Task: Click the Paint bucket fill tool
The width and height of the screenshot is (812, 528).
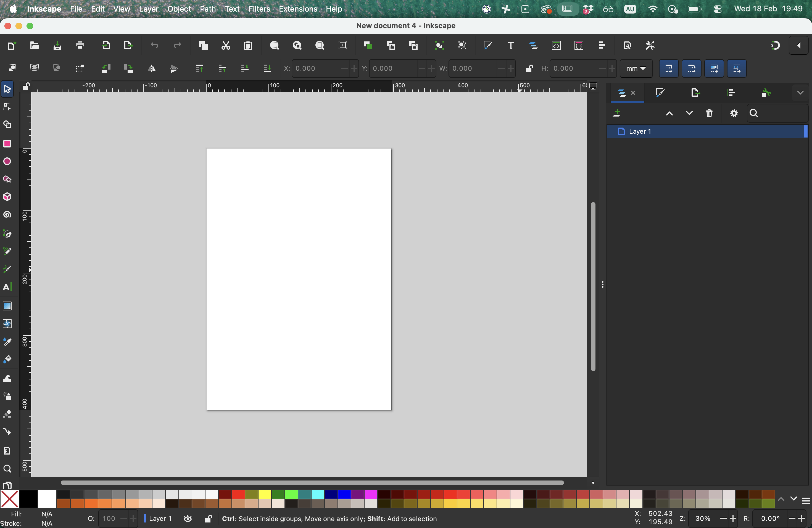Action: tap(7, 360)
